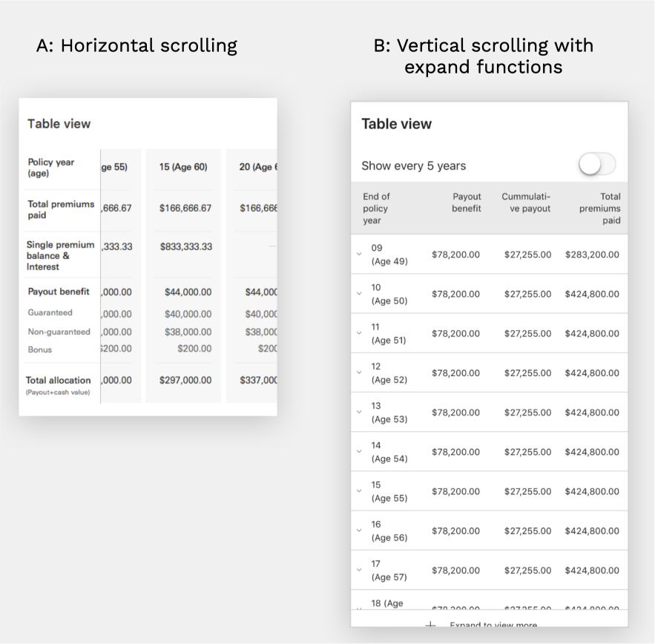Expand the 10 (Age 50) row chevron
The width and height of the screenshot is (655, 644).
pos(359,293)
